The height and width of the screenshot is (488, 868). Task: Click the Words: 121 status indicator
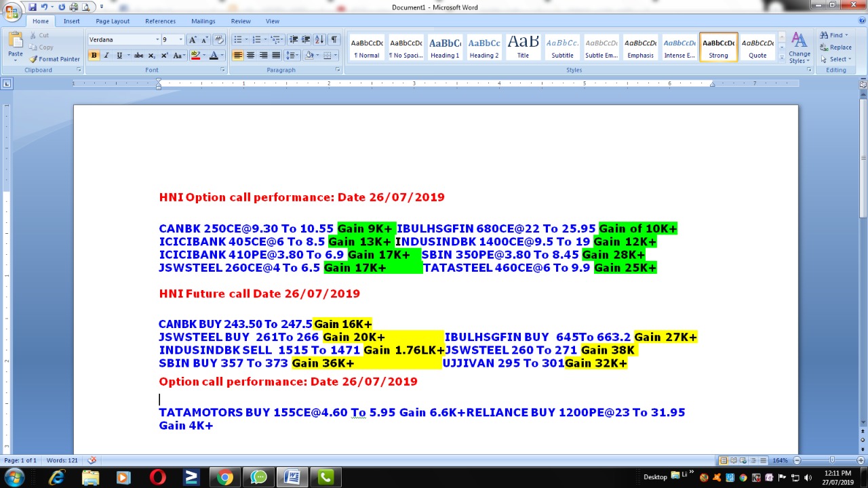tap(62, 461)
